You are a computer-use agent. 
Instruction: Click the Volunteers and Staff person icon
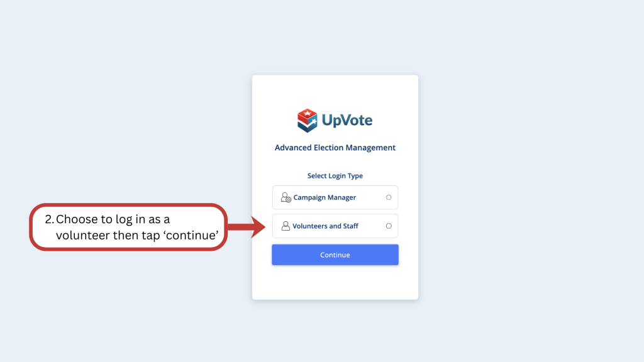click(286, 226)
